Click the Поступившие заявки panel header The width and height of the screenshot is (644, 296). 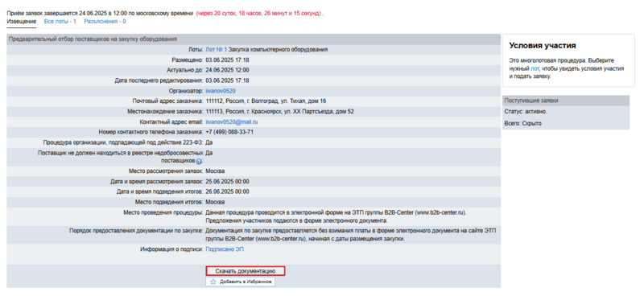(x=566, y=101)
